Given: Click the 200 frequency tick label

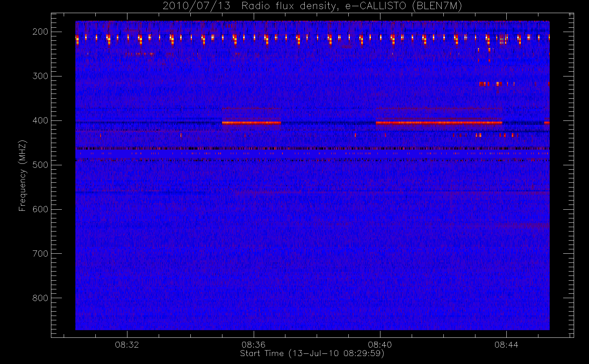Looking at the screenshot, I should (x=40, y=32).
